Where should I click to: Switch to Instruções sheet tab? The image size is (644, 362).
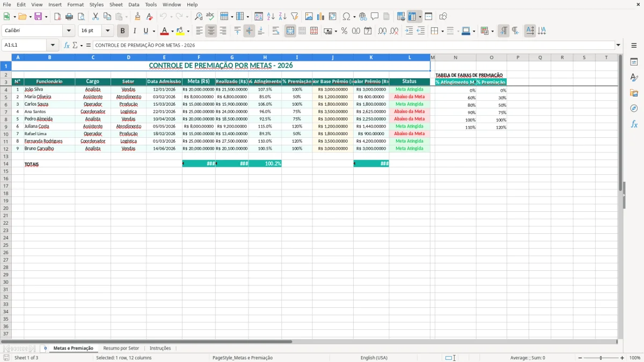[160, 349]
